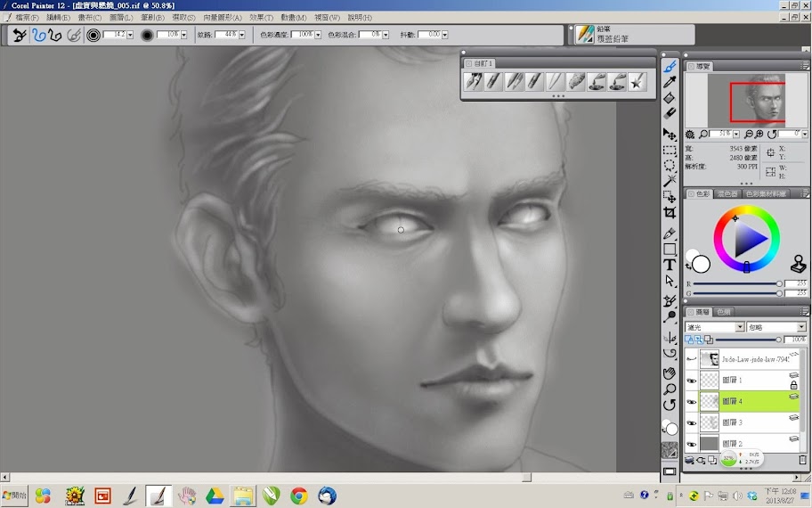This screenshot has width=812, height=508.
Task: Select the Pen tool in toolbox
Action: click(670, 234)
